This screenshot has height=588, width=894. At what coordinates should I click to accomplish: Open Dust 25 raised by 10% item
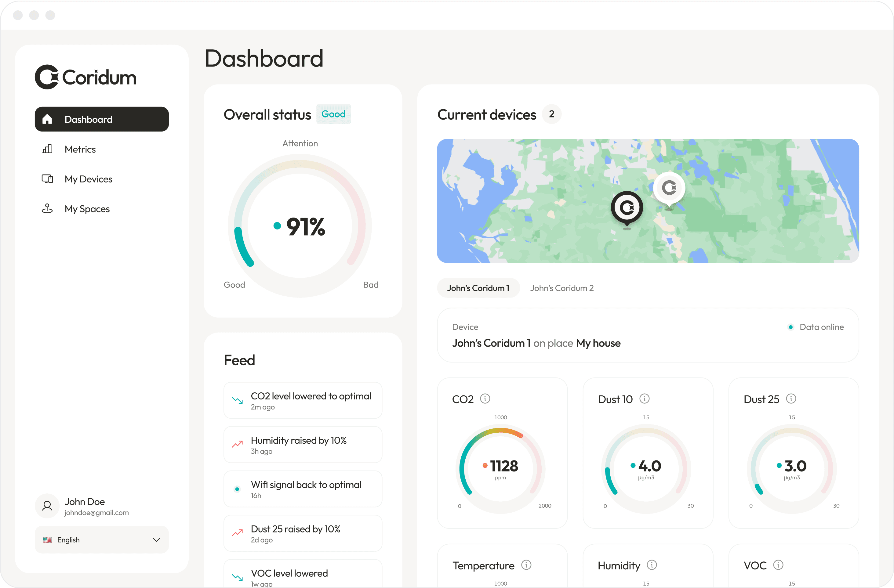[x=302, y=533]
